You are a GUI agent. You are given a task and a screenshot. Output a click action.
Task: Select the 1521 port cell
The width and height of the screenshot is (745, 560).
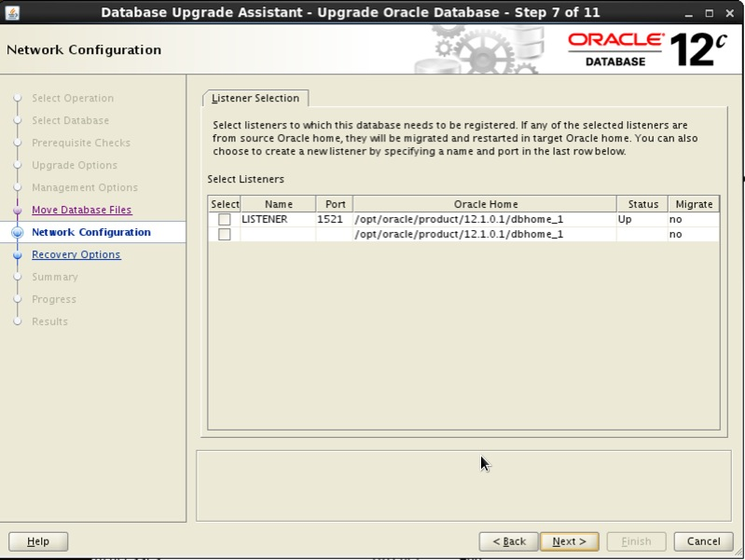pos(335,220)
